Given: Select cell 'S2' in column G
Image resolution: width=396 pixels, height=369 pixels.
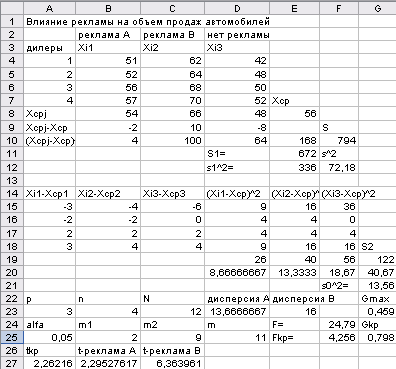Looking at the screenshot, I should point(377,246).
